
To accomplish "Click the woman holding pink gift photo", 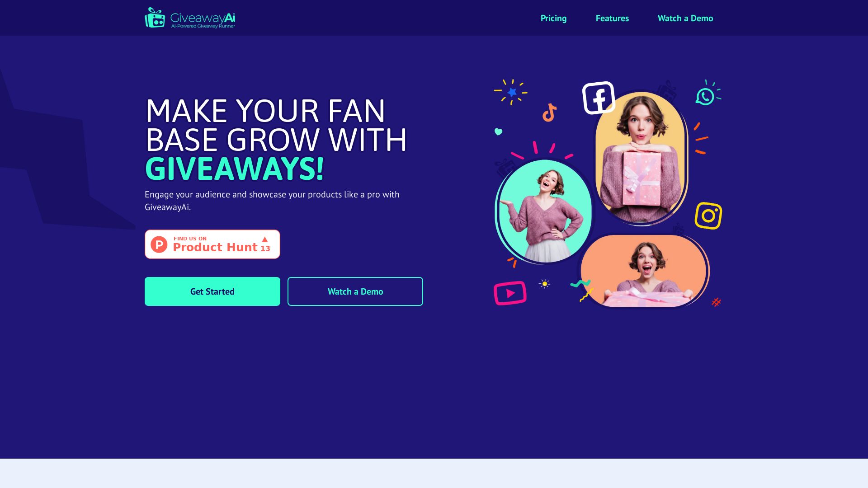I will (641, 157).
